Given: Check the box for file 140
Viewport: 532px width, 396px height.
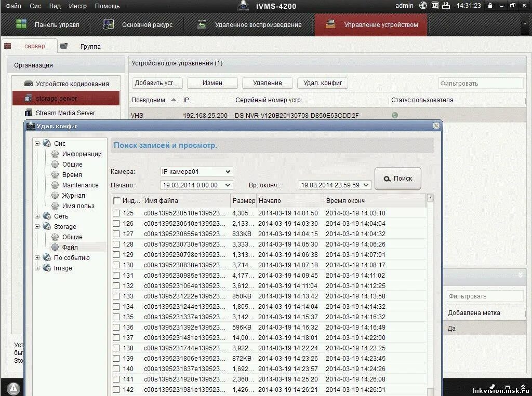Looking at the screenshot, I should [116, 368].
